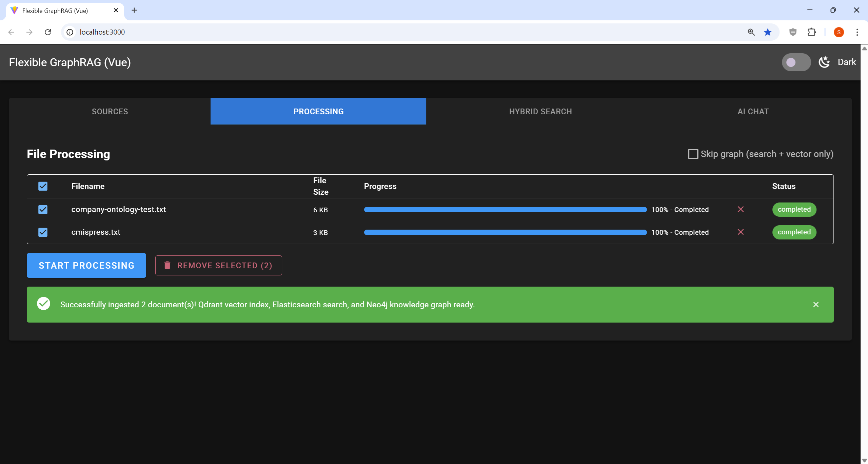Click the shield icon in toolbar
This screenshot has height=464, width=868.
[793, 32]
